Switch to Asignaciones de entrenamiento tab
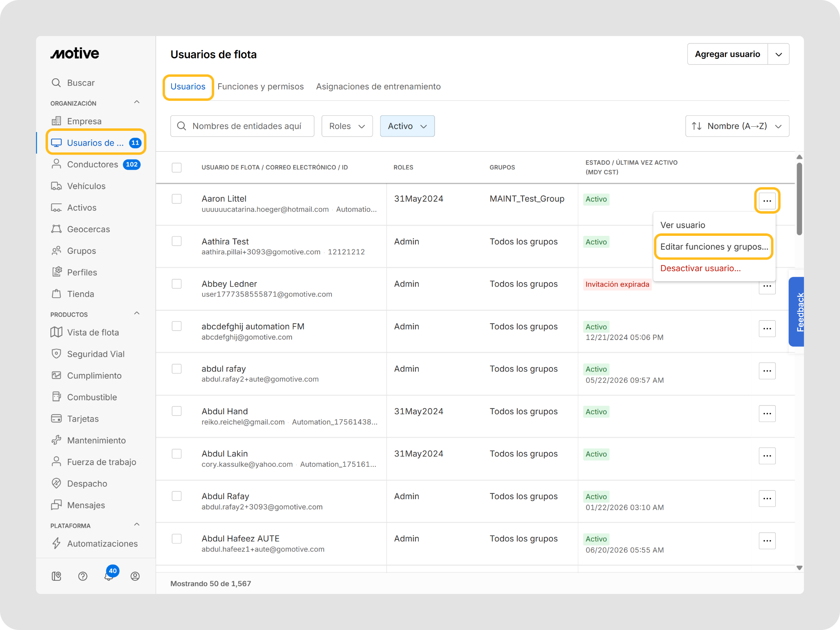 (x=378, y=87)
